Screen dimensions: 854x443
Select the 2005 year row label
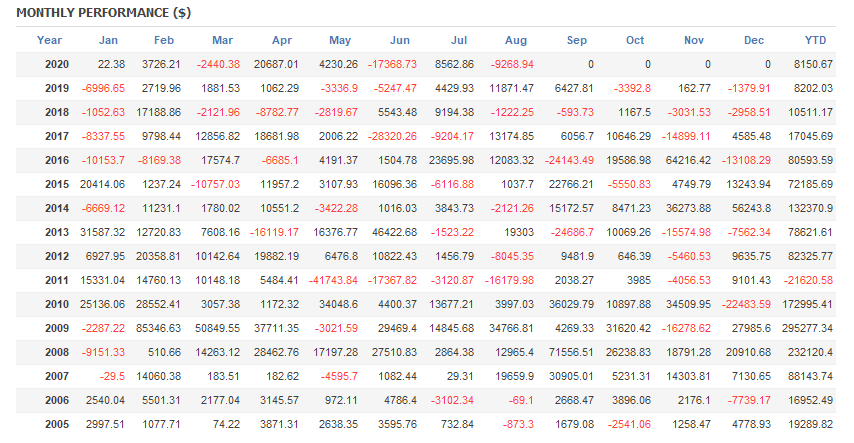click(57, 423)
